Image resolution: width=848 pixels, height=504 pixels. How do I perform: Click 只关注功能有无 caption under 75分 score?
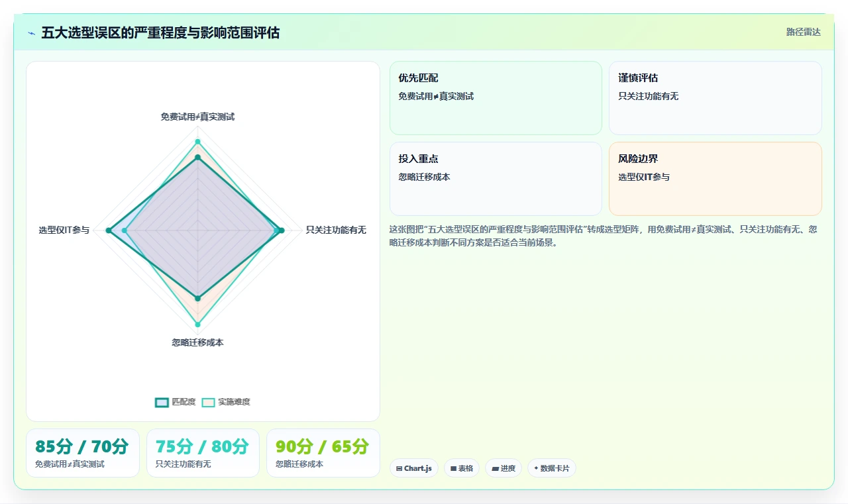point(183,464)
